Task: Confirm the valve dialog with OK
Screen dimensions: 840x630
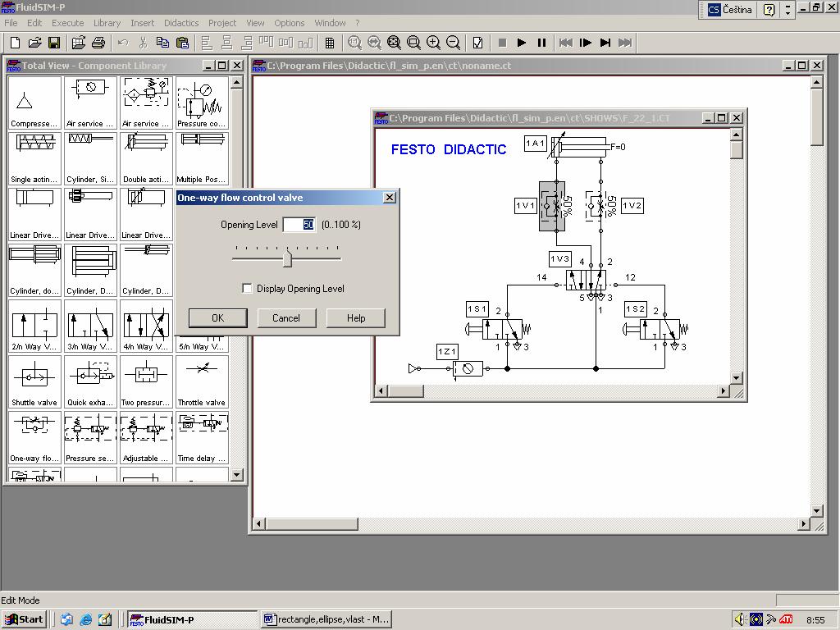Action: (x=218, y=318)
